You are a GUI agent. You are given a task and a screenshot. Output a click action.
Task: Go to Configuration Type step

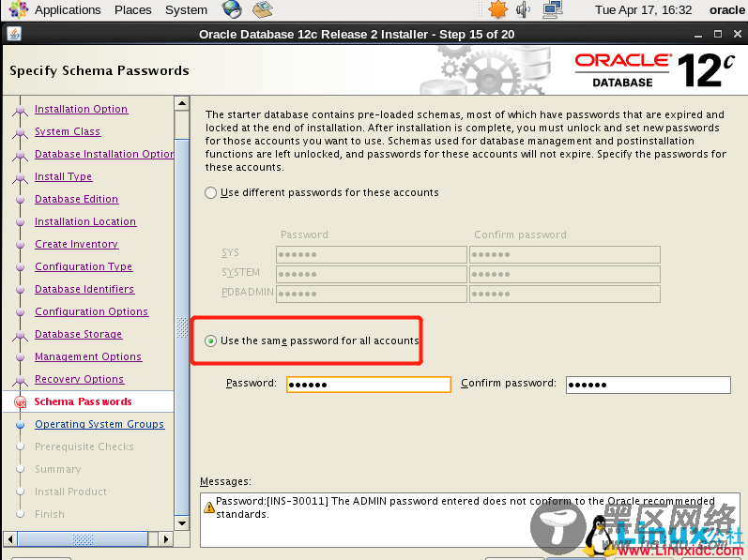84,266
